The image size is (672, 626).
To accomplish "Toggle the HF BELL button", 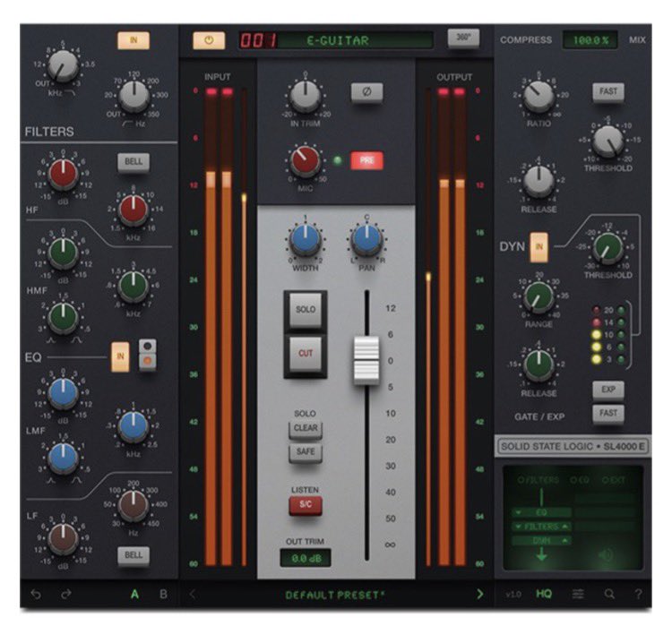I will tap(134, 162).
